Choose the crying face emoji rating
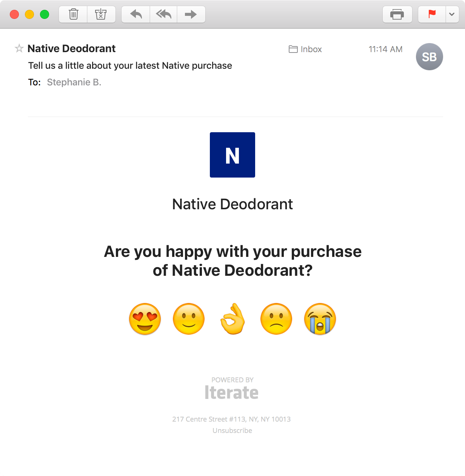The width and height of the screenshot is (465, 476). pos(320,319)
